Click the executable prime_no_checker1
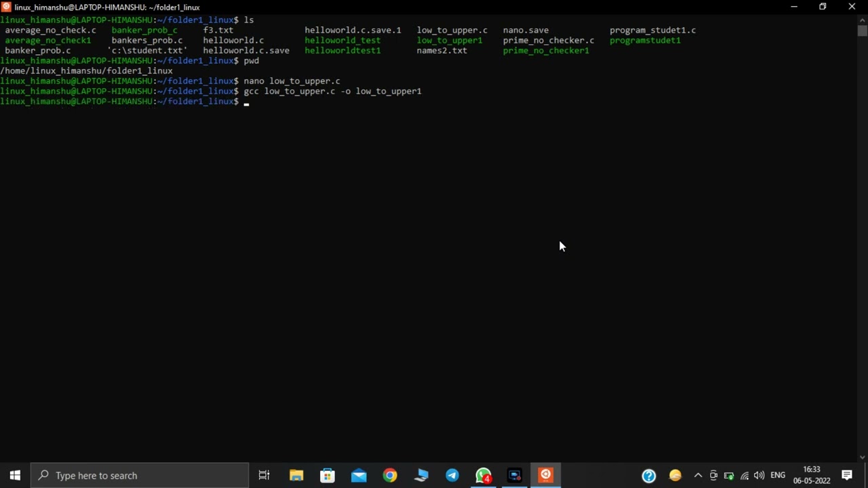The image size is (868, 488). 546,50
